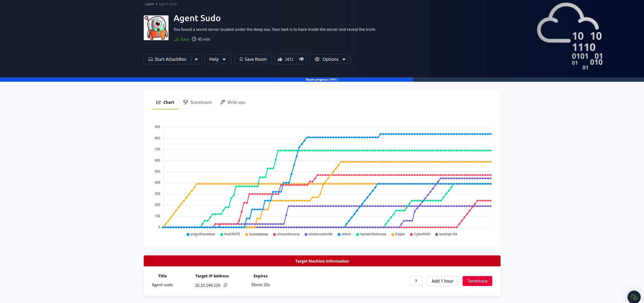Click the Room progress bar

pyautogui.click(x=322, y=80)
